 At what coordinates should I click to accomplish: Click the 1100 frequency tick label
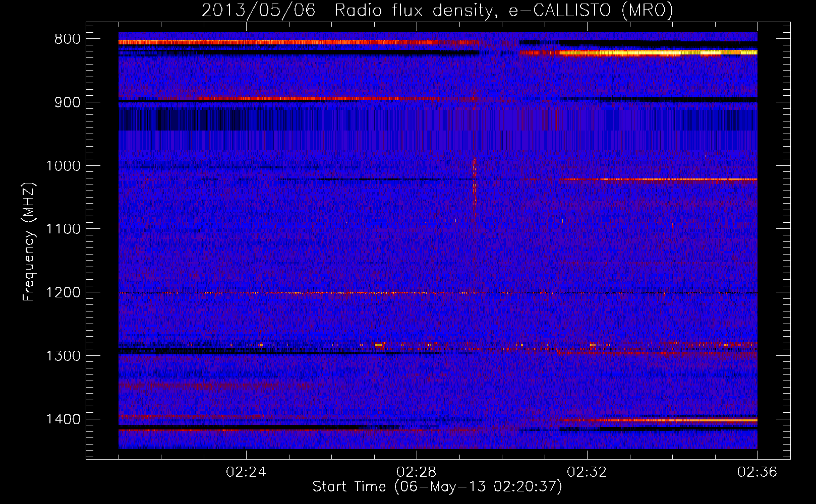click(63, 229)
